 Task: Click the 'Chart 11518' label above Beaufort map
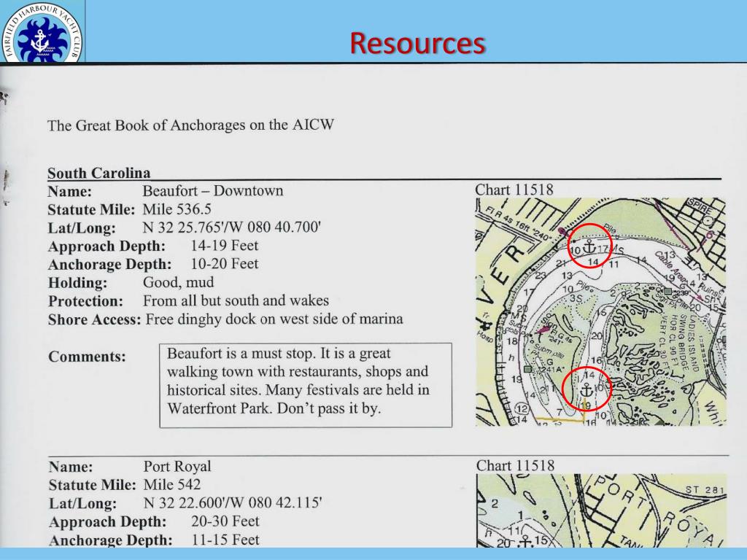coord(514,190)
